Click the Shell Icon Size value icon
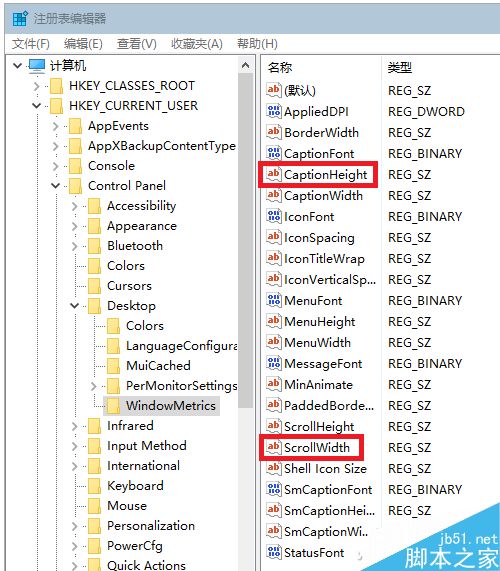This screenshot has height=571, width=500. (x=273, y=468)
